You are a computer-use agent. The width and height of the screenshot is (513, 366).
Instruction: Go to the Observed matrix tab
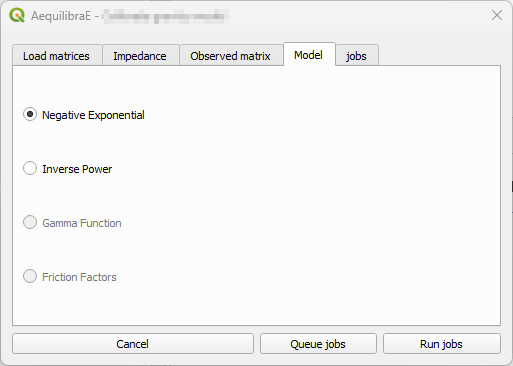pyautogui.click(x=231, y=55)
